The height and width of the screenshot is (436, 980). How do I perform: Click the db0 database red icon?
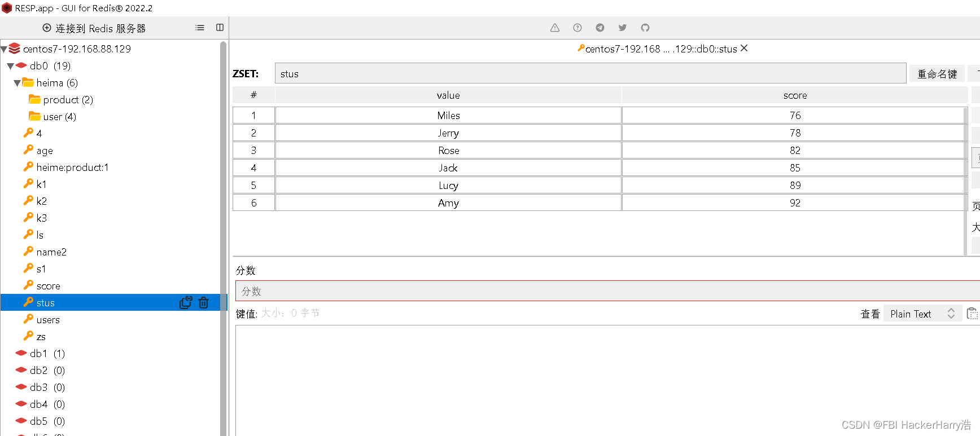pyautogui.click(x=21, y=65)
